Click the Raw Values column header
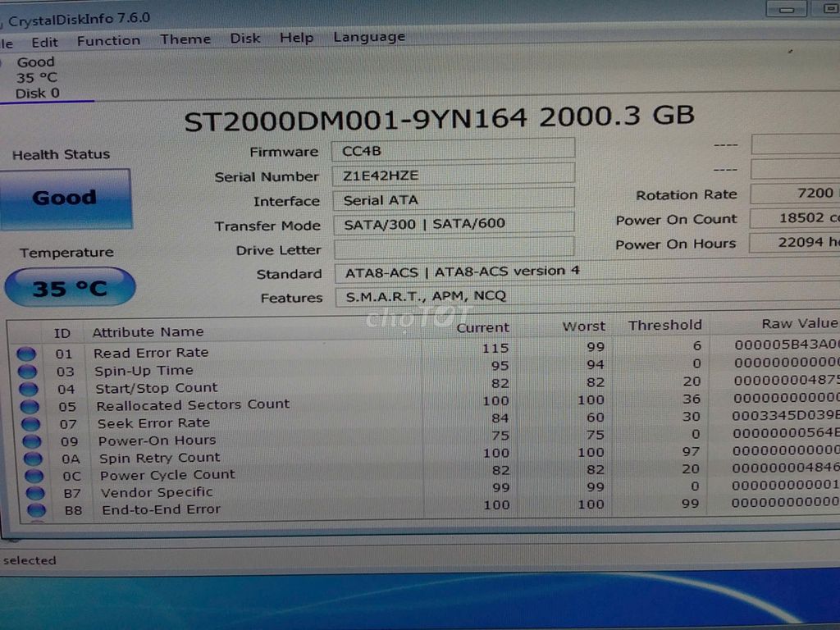840x630 pixels. click(x=800, y=323)
